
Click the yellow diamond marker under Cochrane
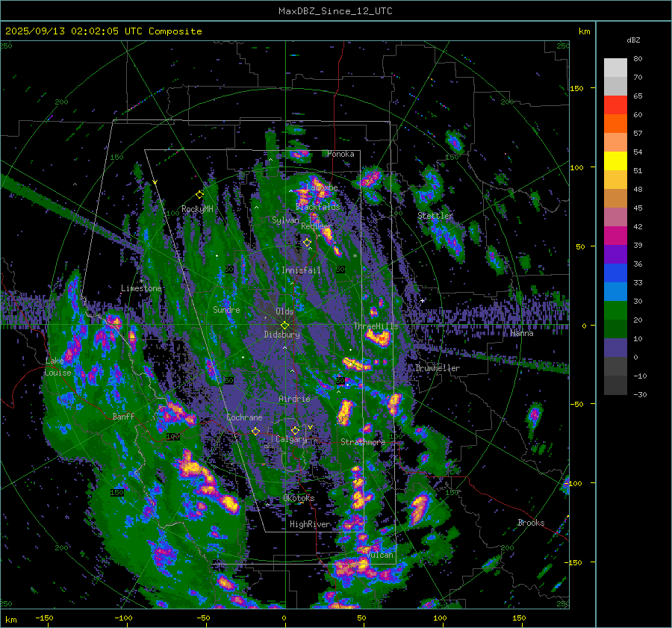point(255,431)
